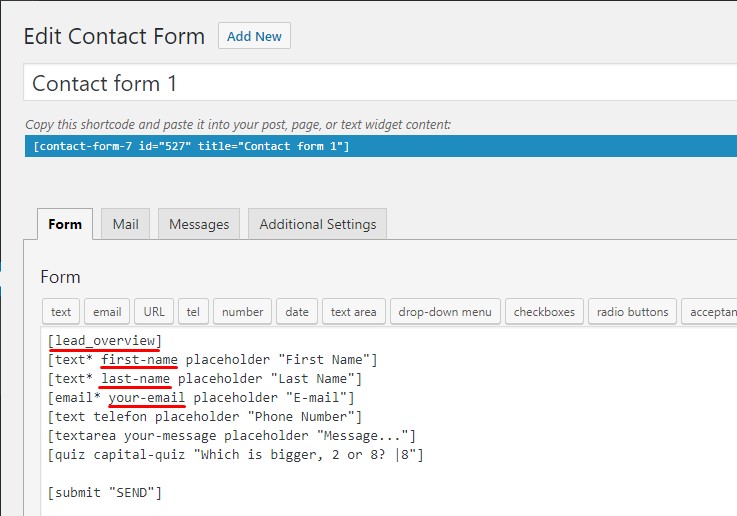
Task: Insert a URL tag
Action: click(154, 312)
